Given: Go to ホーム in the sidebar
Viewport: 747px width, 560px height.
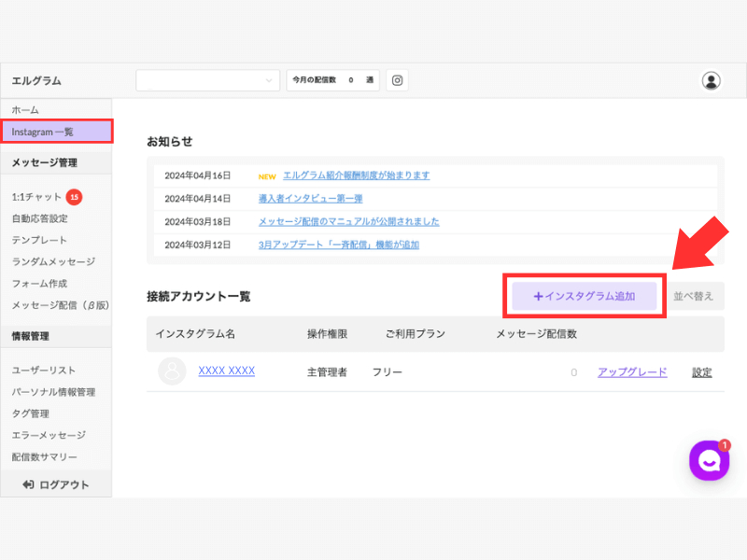Looking at the screenshot, I should [x=26, y=110].
